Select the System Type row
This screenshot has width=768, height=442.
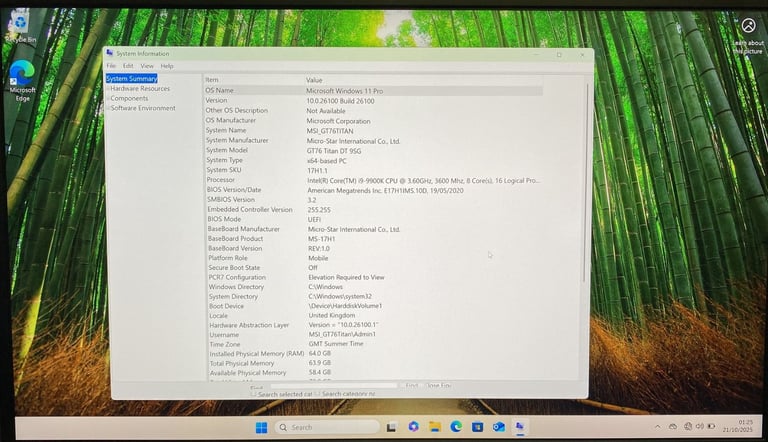click(x=373, y=160)
